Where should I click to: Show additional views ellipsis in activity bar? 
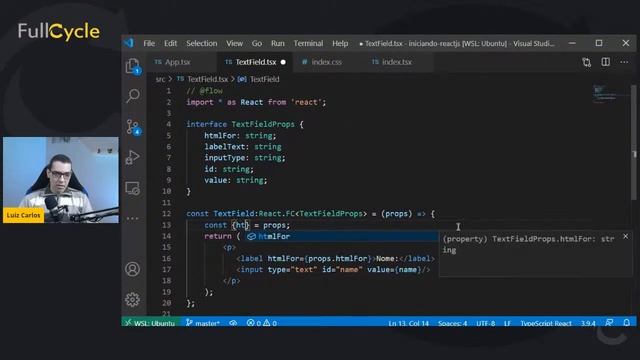tap(132, 218)
